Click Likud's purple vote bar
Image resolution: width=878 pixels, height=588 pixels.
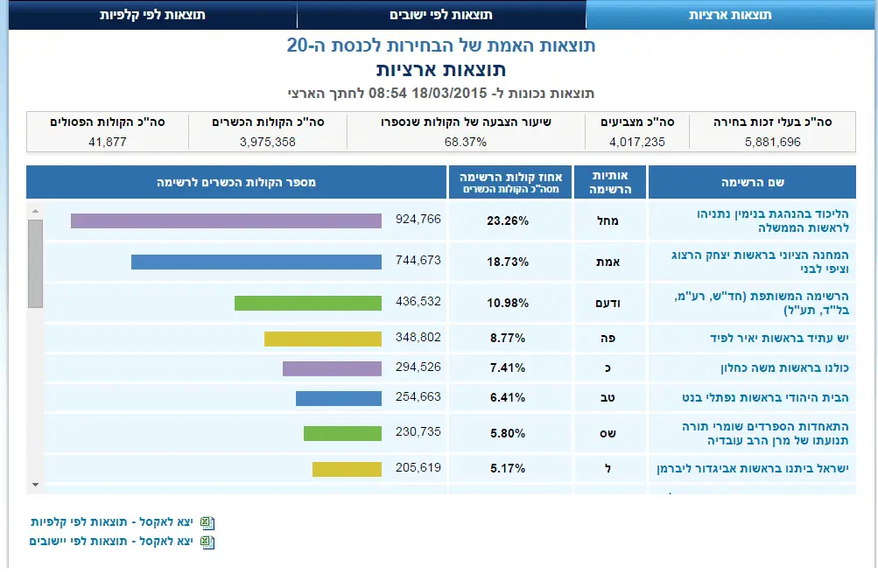tap(228, 221)
